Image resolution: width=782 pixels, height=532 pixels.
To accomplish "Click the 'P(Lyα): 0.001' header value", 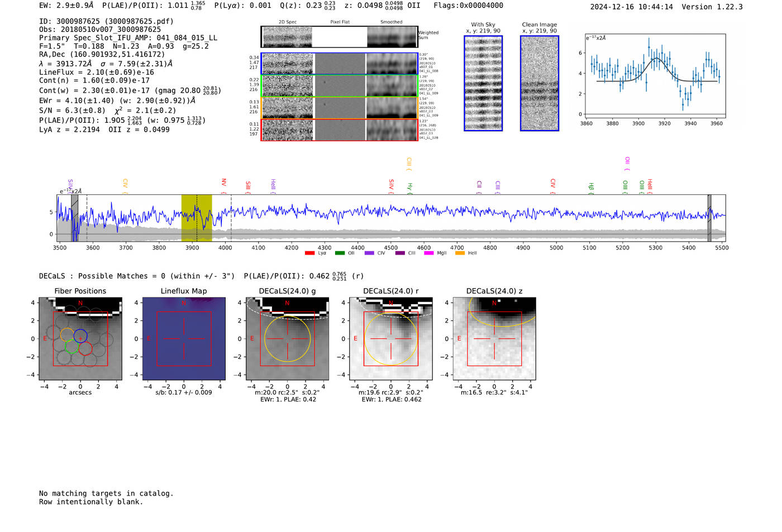I will pos(242,6).
